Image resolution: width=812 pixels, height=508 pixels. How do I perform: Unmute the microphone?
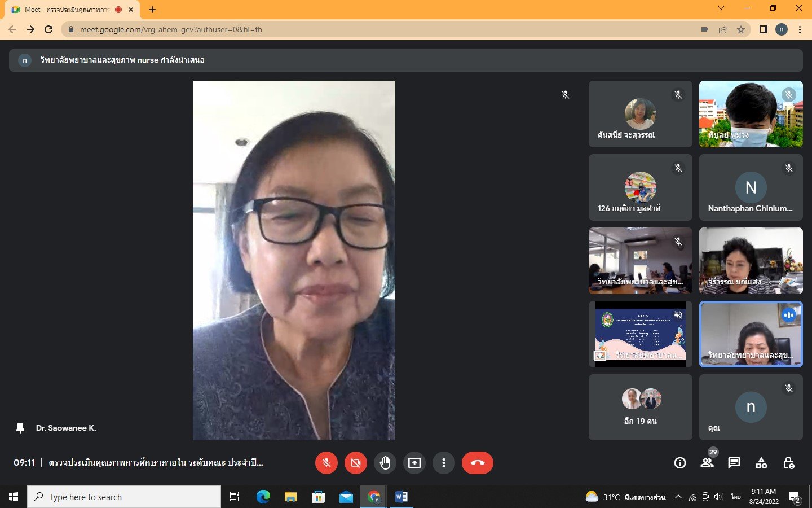[x=326, y=463]
